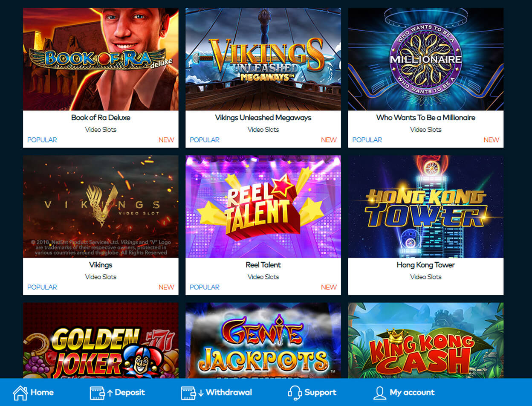The height and width of the screenshot is (406, 532).
Task: Click POPULAR tag under Reel Talent
Action: 205,287
